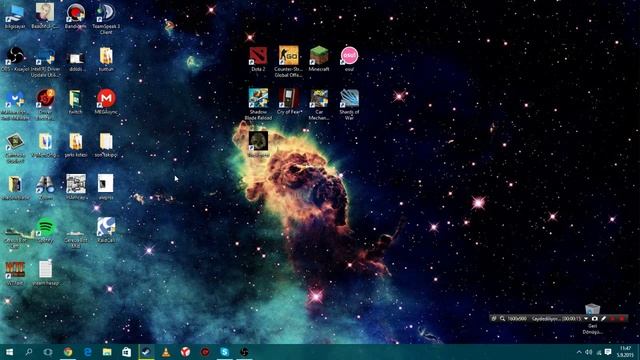Open the Windows Start menu
Viewport: 640px width, 360px height.
[9, 352]
